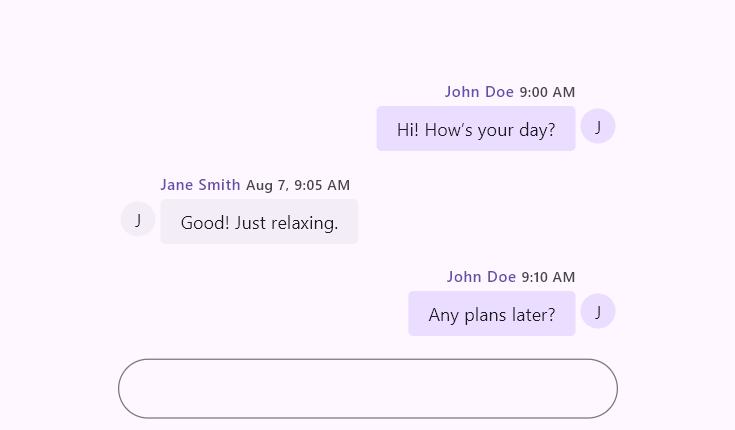Click the John Doe name above the 9:00 AM message
Viewport: 735px width, 430px height.
tap(479, 92)
